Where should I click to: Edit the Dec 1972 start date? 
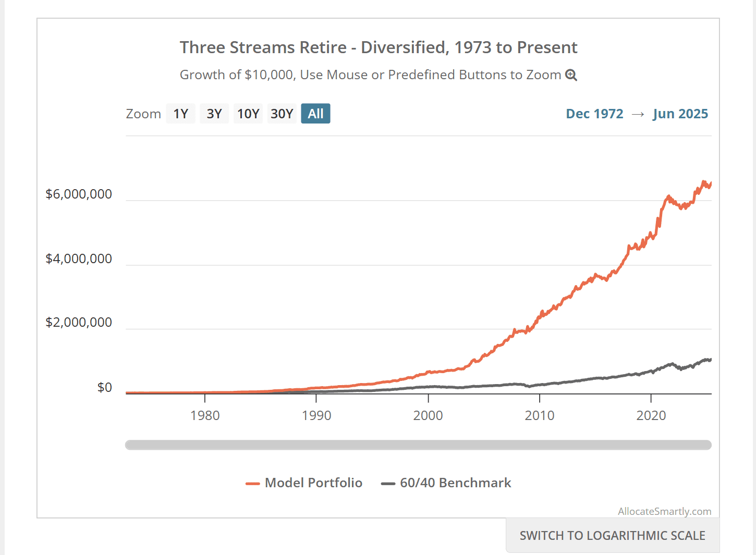pos(594,114)
